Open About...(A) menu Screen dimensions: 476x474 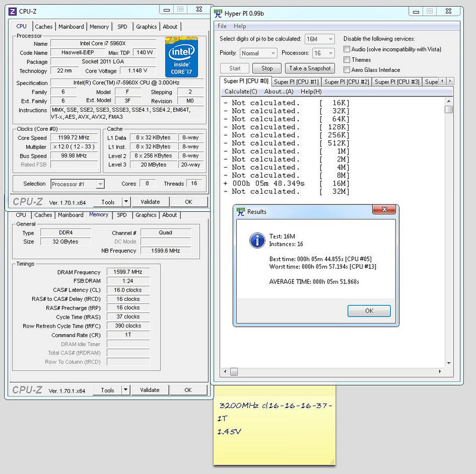pyautogui.click(x=278, y=92)
